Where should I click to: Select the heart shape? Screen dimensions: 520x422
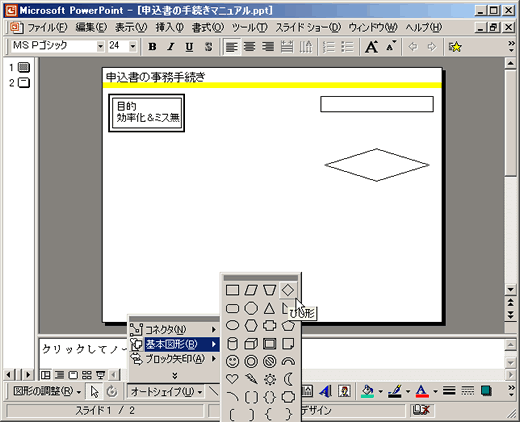tap(232, 379)
